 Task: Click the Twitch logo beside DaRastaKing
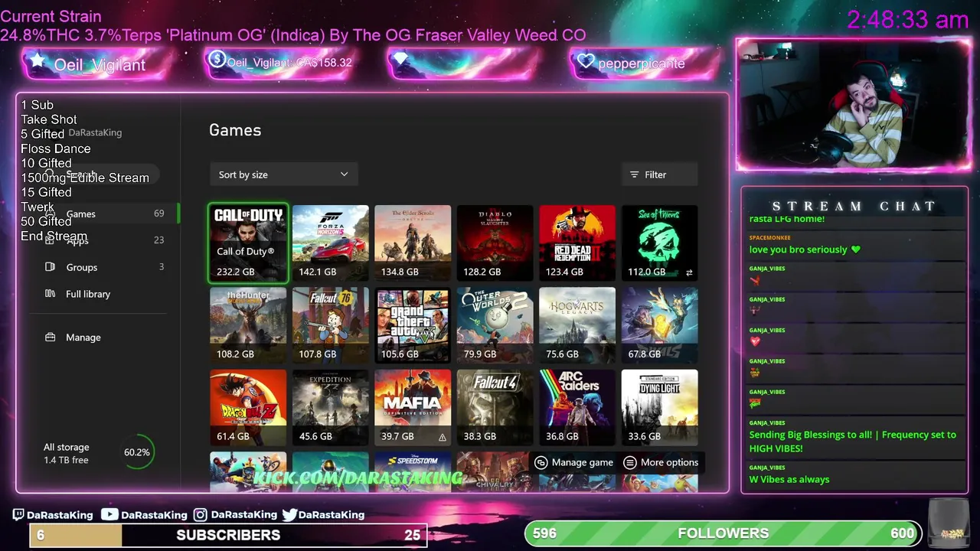tap(18, 515)
